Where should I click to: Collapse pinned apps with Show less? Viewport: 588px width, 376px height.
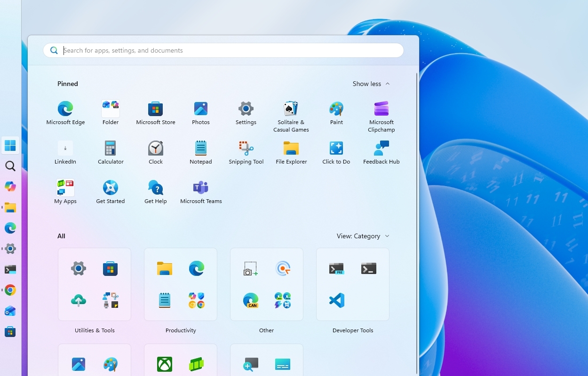pyautogui.click(x=371, y=84)
